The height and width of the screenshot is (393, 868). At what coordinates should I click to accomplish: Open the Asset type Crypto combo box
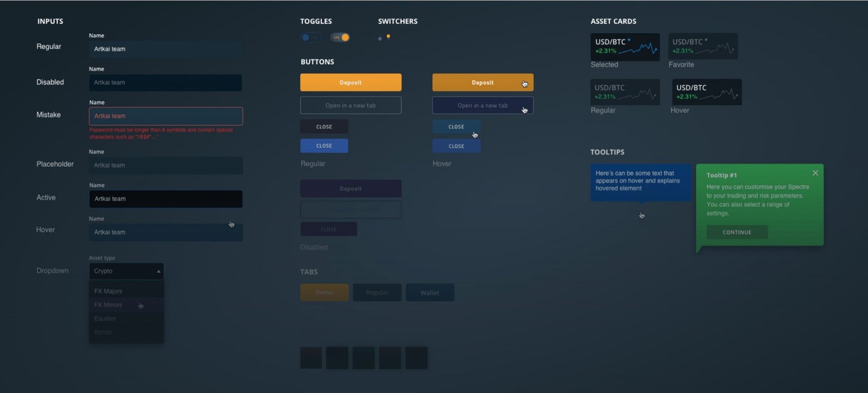tap(126, 271)
